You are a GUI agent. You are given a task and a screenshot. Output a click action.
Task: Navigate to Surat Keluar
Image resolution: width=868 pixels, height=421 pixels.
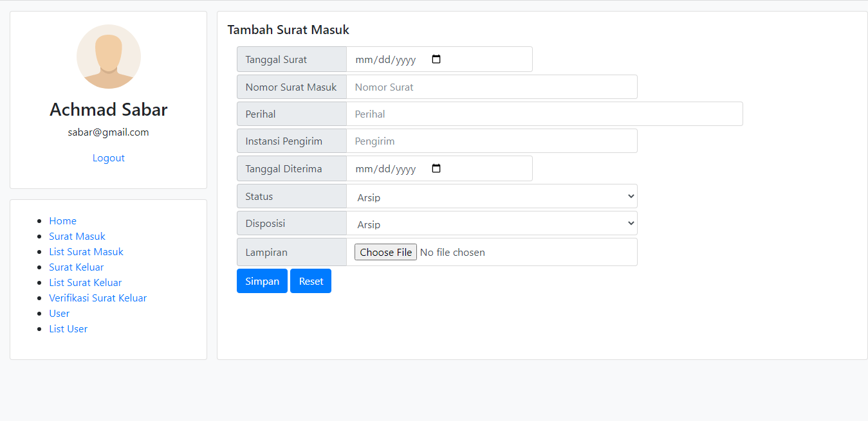(77, 267)
